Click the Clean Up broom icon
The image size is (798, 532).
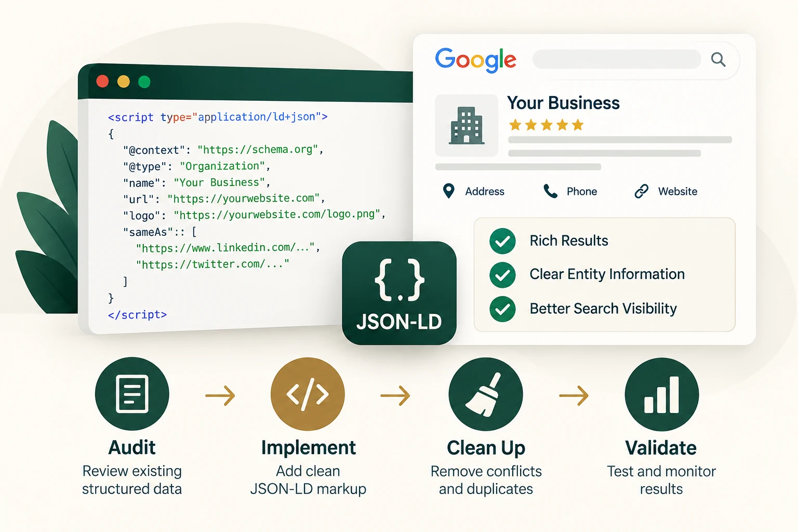pos(486,394)
